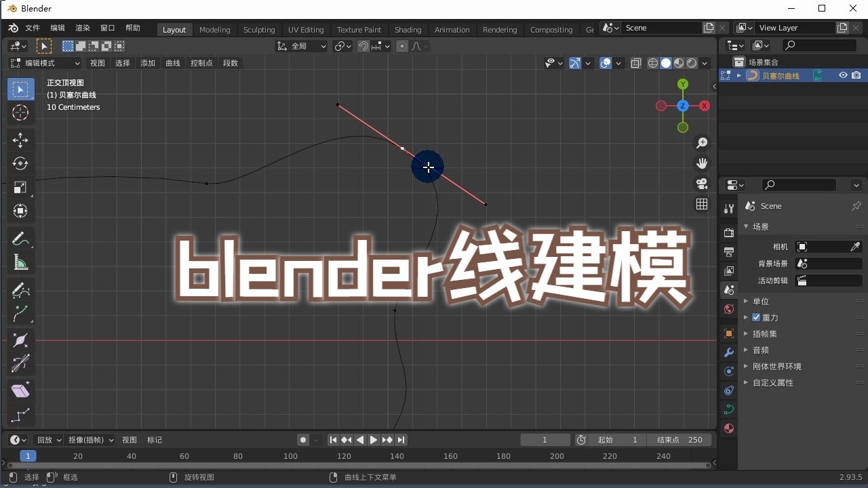Choose the curve Radius tool
Screen dimensions: 868x488
click(x=20, y=340)
